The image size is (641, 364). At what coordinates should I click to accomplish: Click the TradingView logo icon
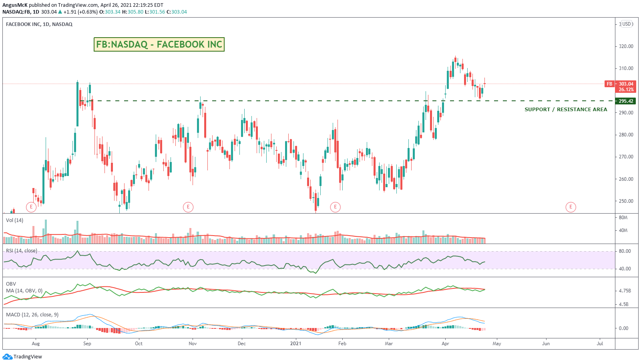tap(7, 356)
